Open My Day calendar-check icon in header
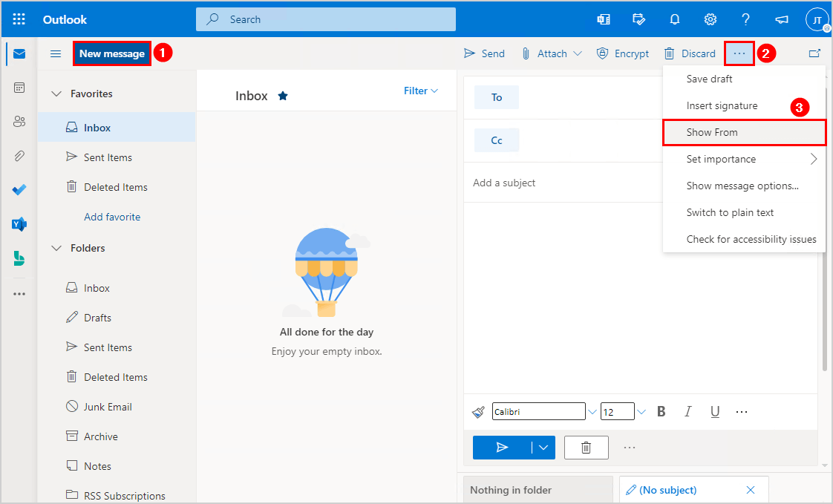 [x=639, y=19]
